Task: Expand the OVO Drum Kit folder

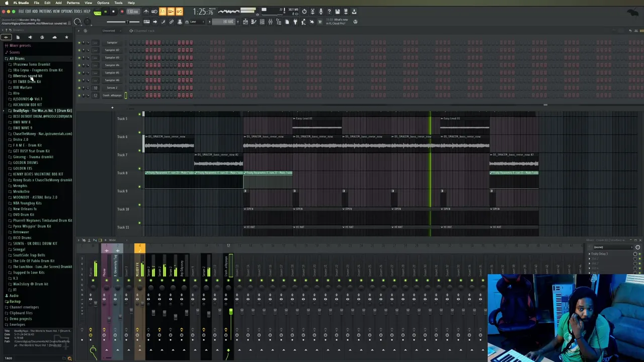Action: coord(24,215)
